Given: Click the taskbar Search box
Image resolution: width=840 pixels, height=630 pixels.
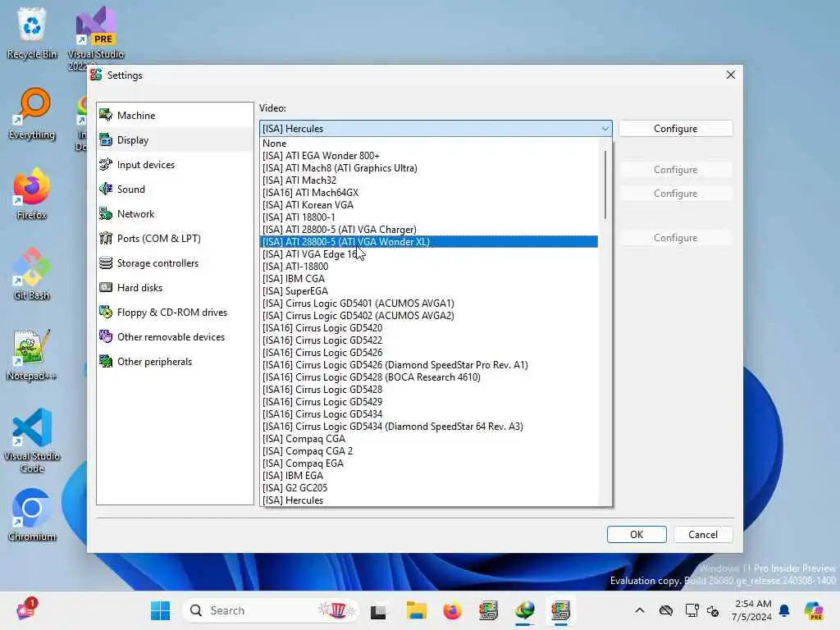Looking at the screenshot, I should [x=271, y=610].
